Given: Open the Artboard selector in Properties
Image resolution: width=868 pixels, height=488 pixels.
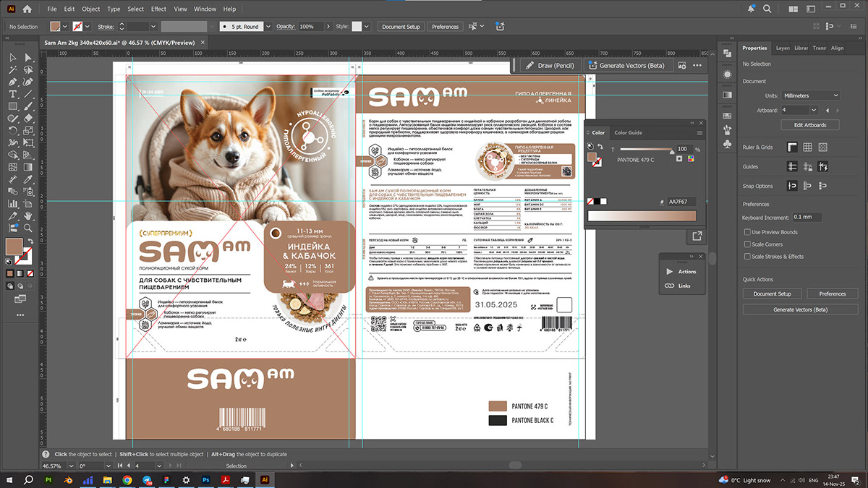Looking at the screenshot, I should (799, 110).
